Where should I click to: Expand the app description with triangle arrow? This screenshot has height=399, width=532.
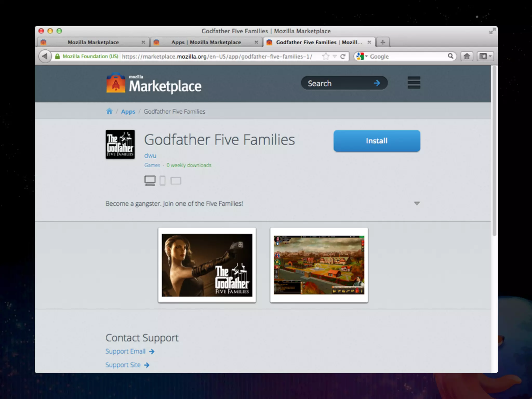417,203
